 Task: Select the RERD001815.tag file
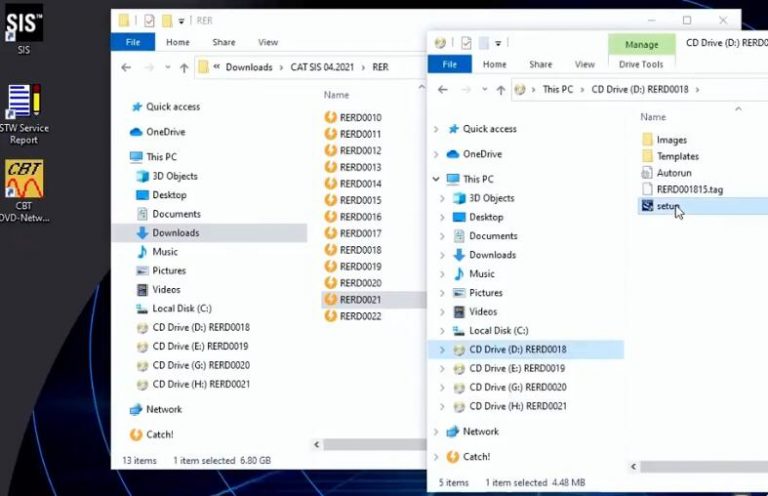click(x=689, y=189)
